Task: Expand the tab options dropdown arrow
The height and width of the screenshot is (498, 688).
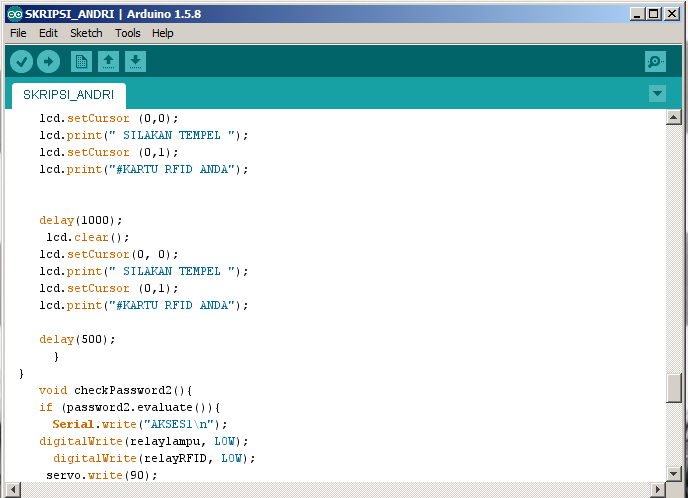Action: coord(657,93)
